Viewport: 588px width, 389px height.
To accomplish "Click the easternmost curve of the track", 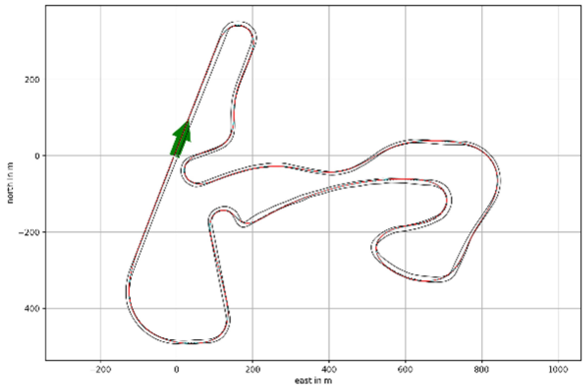I will (498, 180).
